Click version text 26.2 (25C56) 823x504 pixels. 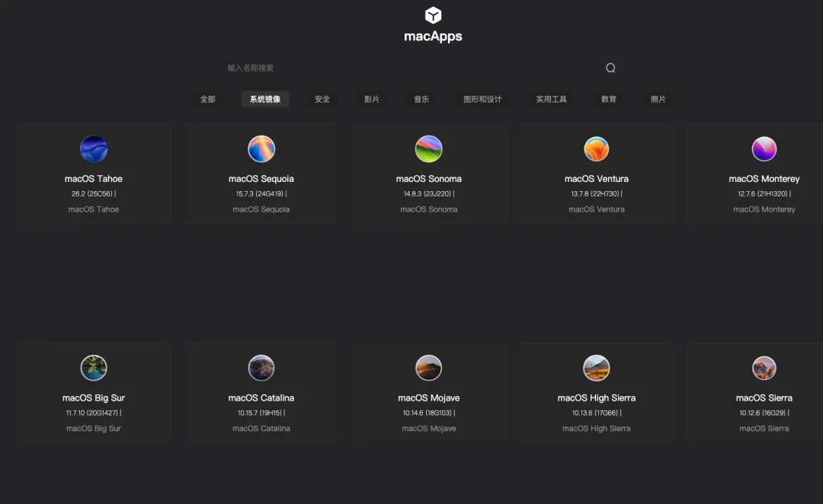(x=92, y=193)
